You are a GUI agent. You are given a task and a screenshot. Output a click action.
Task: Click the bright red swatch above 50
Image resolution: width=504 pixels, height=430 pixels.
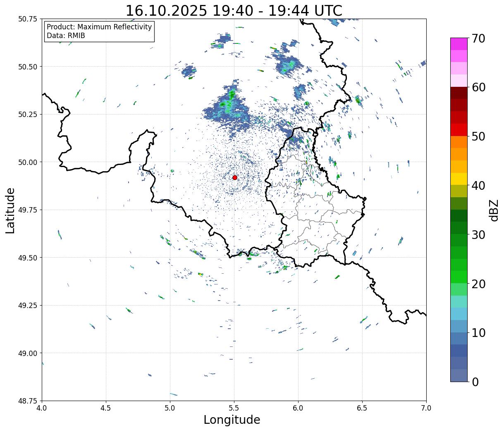click(x=459, y=129)
